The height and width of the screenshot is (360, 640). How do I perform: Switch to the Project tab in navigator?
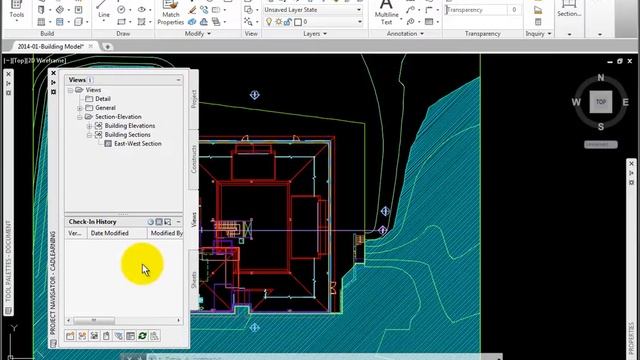click(194, 99)
